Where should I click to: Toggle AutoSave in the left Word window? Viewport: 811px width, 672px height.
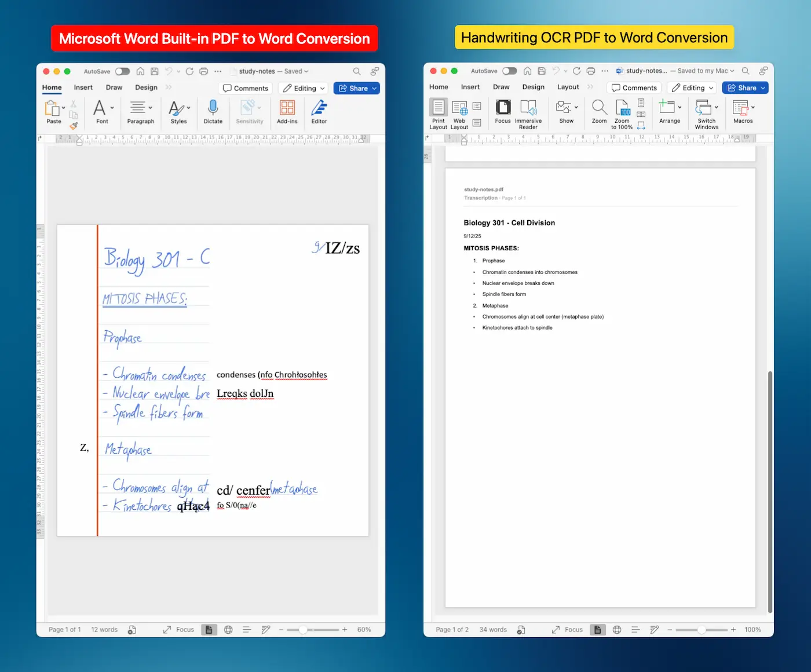[x=122, y=71]
